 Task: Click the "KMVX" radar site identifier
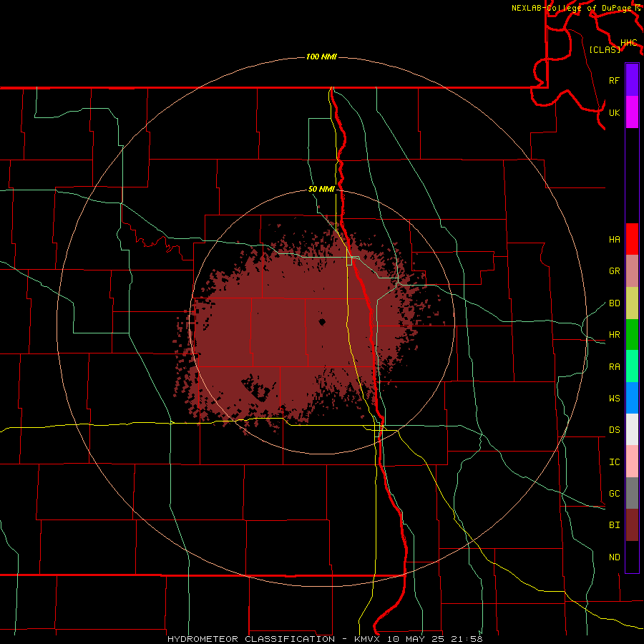368,639
